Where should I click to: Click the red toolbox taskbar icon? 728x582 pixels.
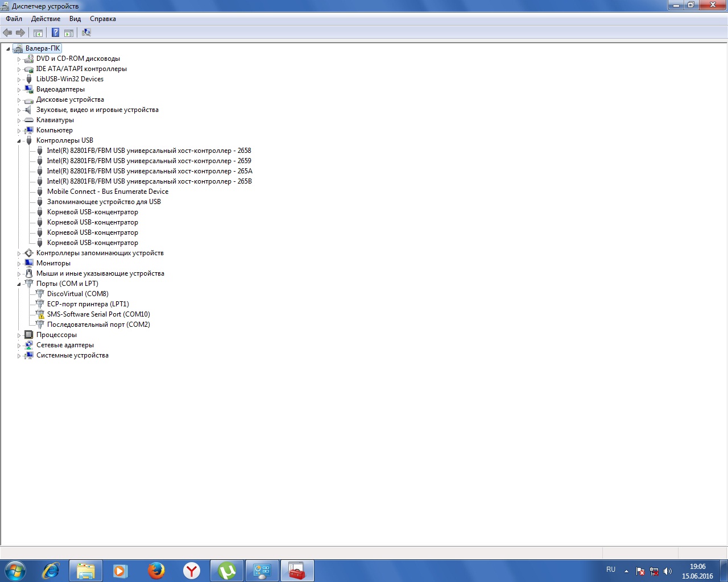point(297,571)
